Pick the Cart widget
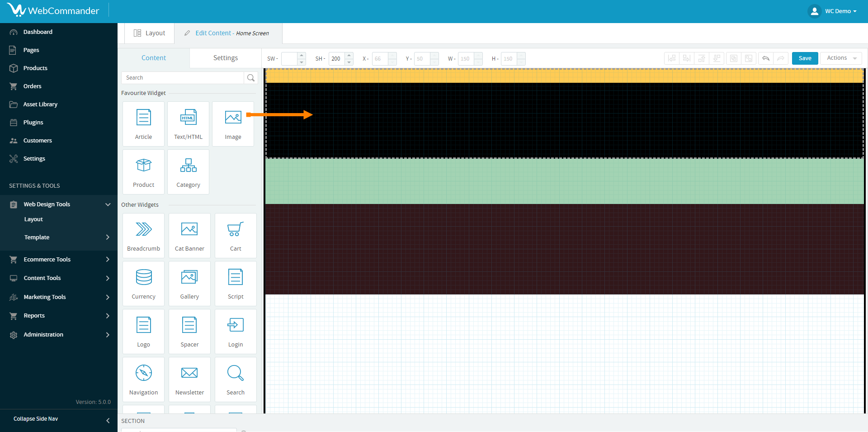The height and width of the screenshot is (432, 868). click(236, 236)
